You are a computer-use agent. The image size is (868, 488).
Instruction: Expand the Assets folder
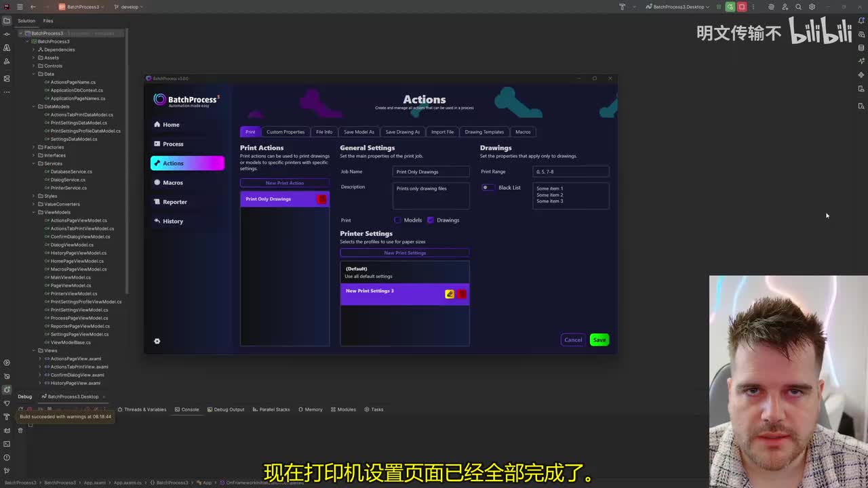click(x=33, y=58)
